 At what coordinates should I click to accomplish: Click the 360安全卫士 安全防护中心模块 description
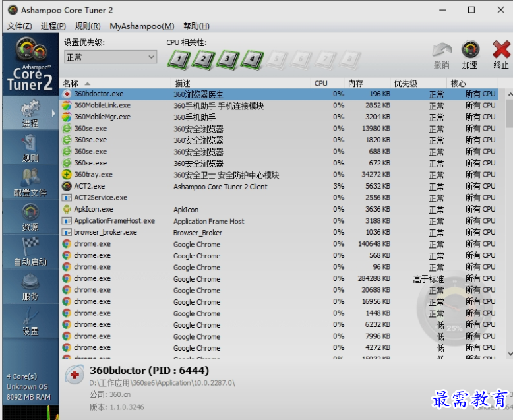tap(226, 175)
